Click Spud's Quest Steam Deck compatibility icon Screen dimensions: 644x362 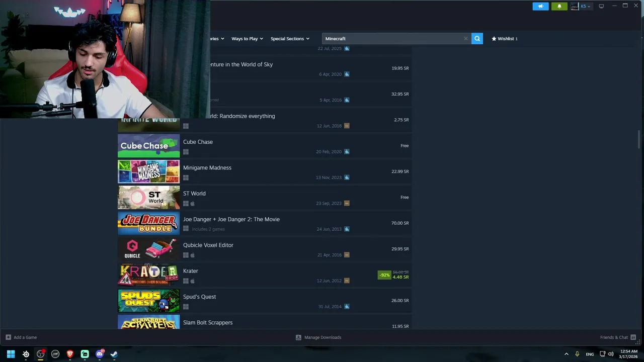tap(347, 307)
